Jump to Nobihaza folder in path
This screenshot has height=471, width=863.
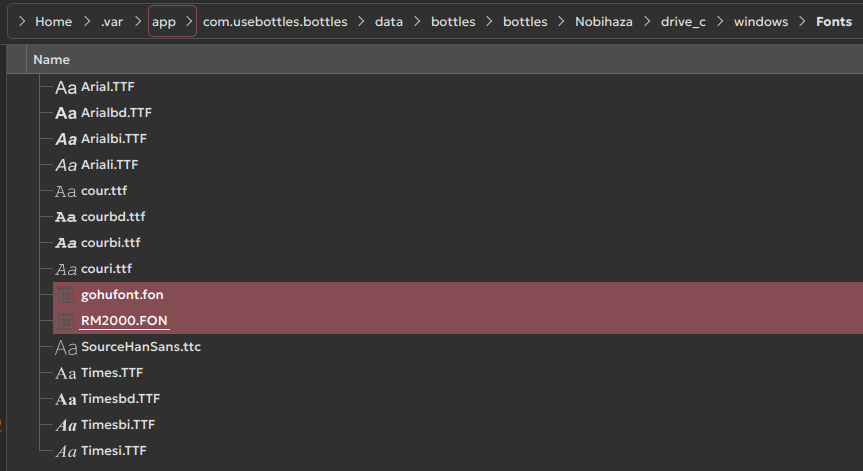[x=604, y=22]
